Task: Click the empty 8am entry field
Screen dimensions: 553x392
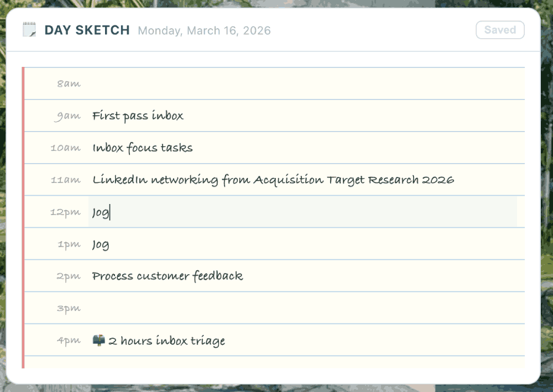Action: point(302,84)
